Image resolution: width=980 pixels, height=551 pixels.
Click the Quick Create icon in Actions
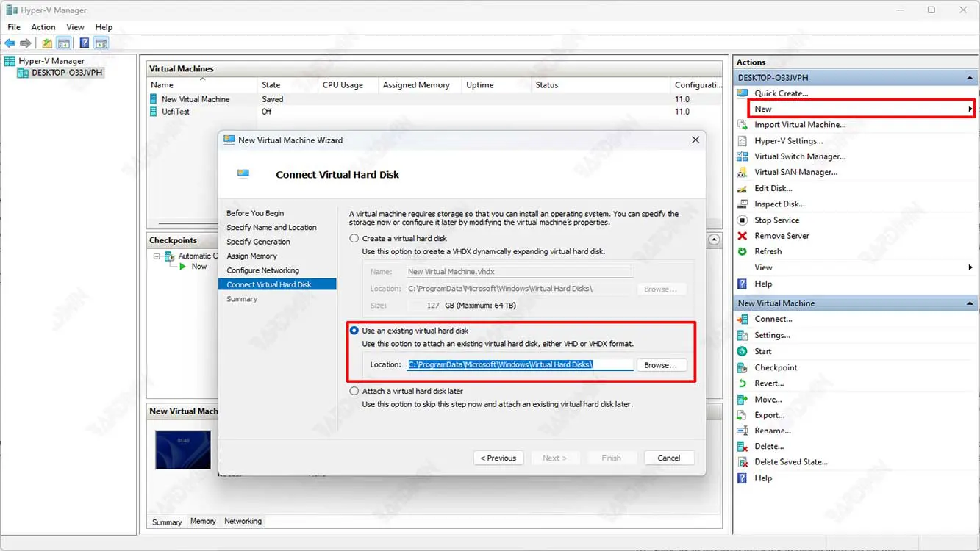pos(743,93)
